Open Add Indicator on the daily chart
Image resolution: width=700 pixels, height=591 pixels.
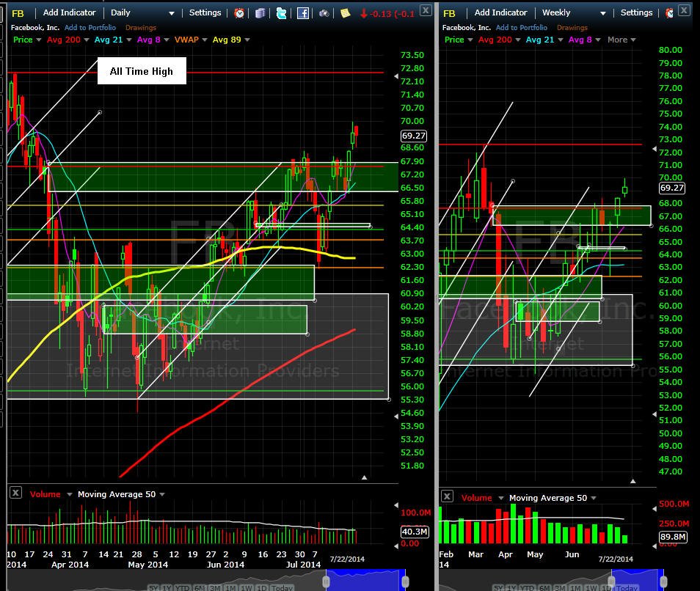(x=69, y=12)
